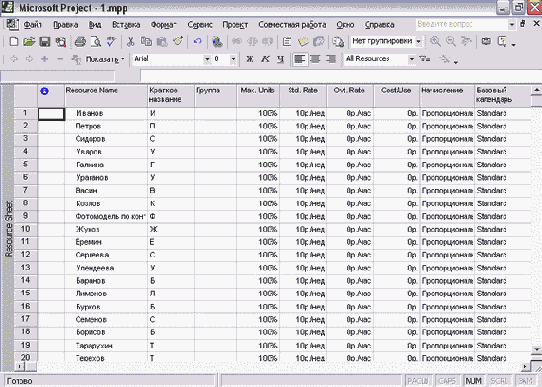Click the hide subtasks minus icon

[60, 59]
